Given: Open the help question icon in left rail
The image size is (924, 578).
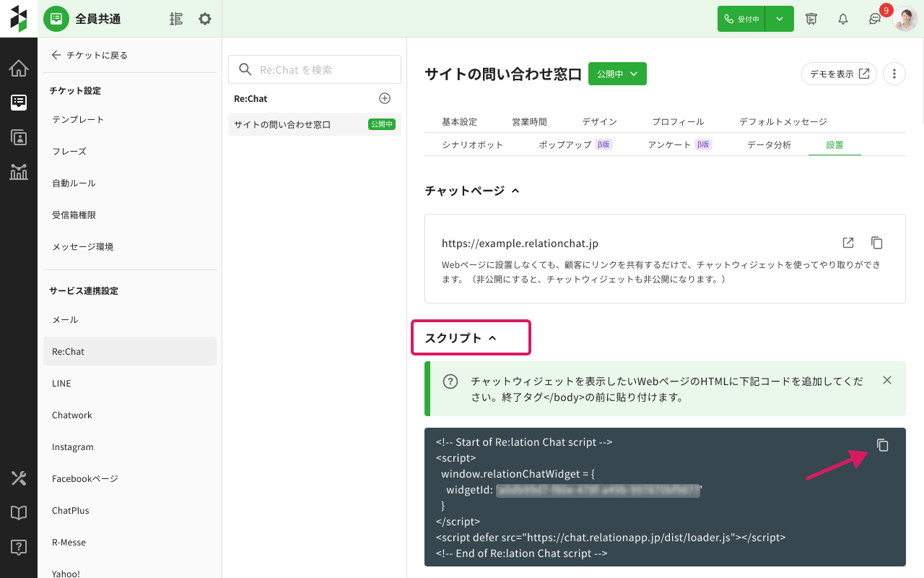Looking at the screenshot, I should click(x=19, y=547).
